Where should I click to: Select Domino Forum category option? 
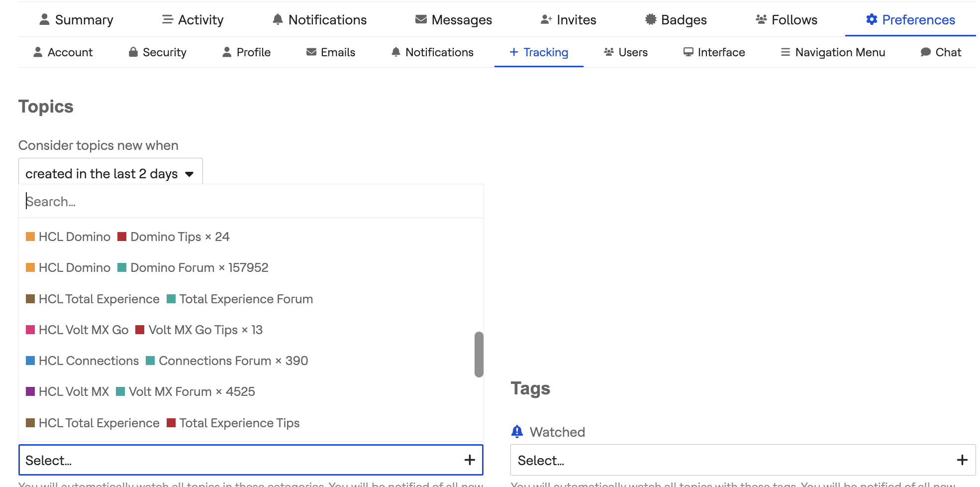point(251,267)
